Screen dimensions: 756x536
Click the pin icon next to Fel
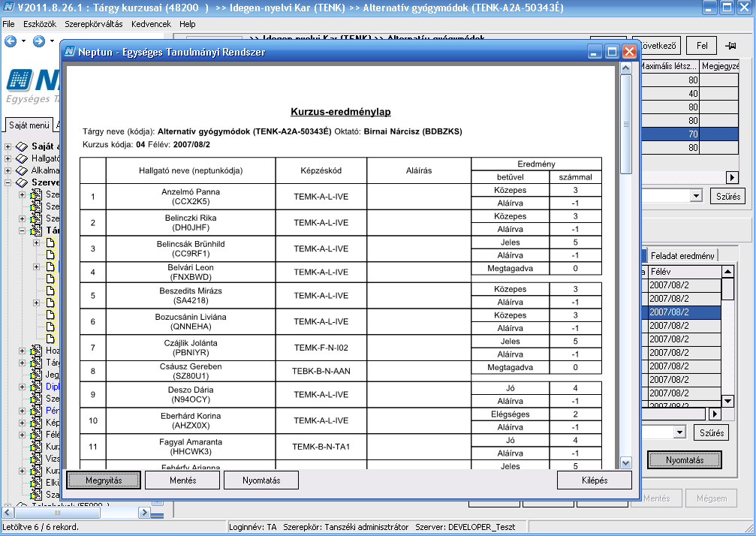pyautogui.click(x=730, y=46)
